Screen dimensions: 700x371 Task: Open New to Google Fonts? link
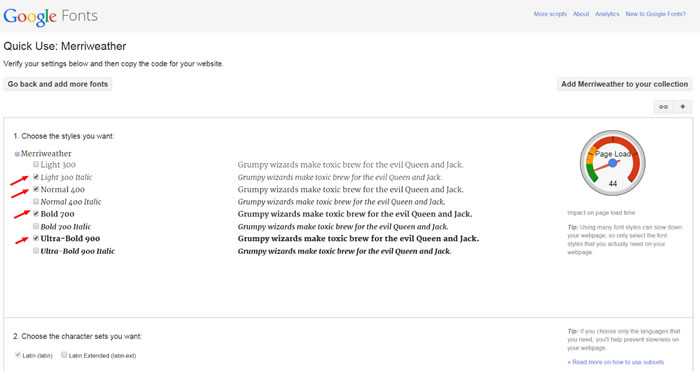[655, 14]
